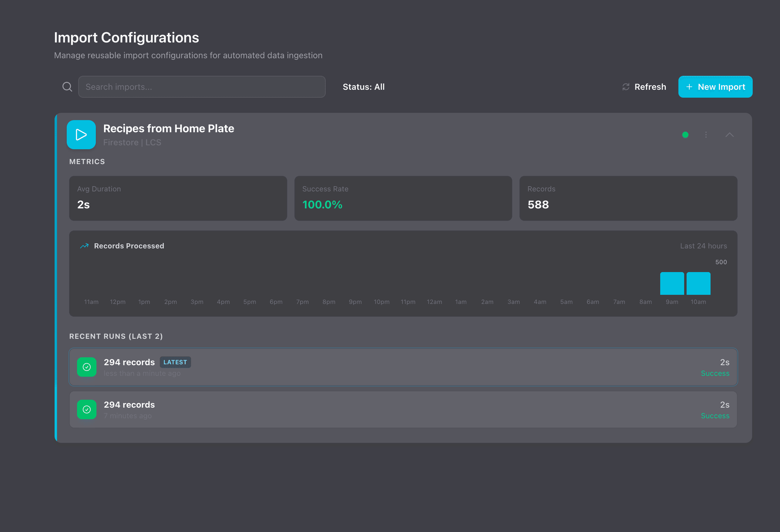This screenshot has width=780, height=532.
Task: Click the refresh arrows icon beside Refresh
Action: (x=626, y=87)
